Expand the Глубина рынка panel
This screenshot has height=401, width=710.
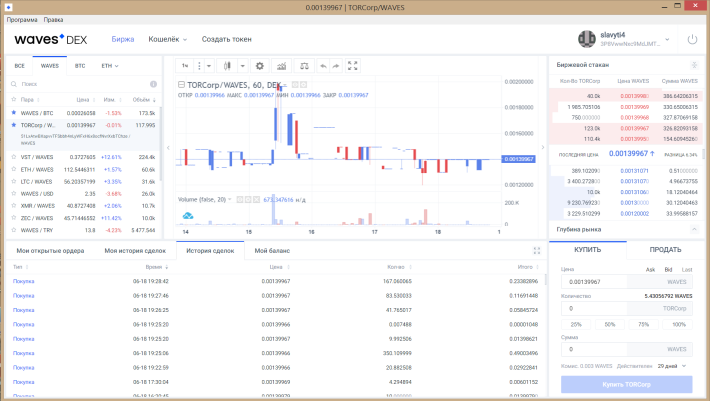pos(694,229)
